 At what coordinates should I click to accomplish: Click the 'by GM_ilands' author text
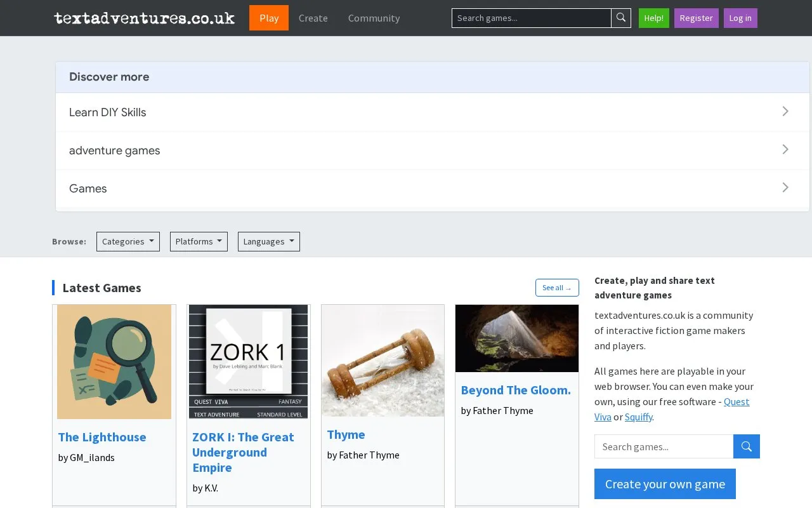click(86, 457)
